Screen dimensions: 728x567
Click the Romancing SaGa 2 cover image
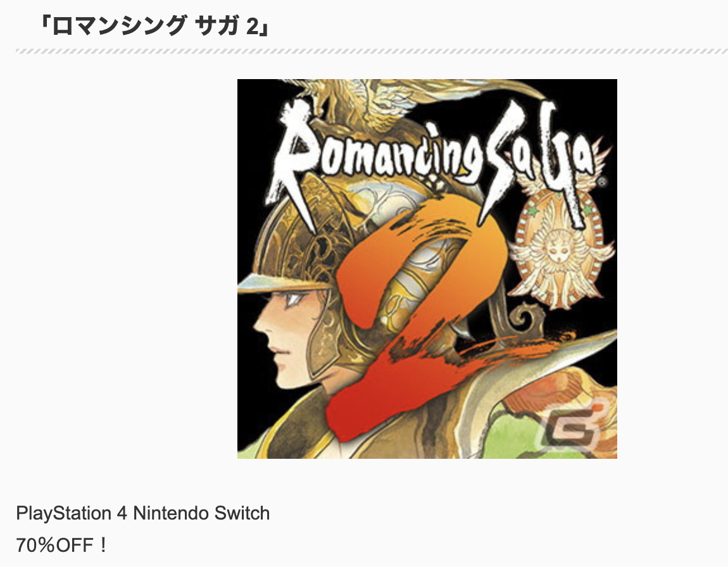[x=427, y=268]
